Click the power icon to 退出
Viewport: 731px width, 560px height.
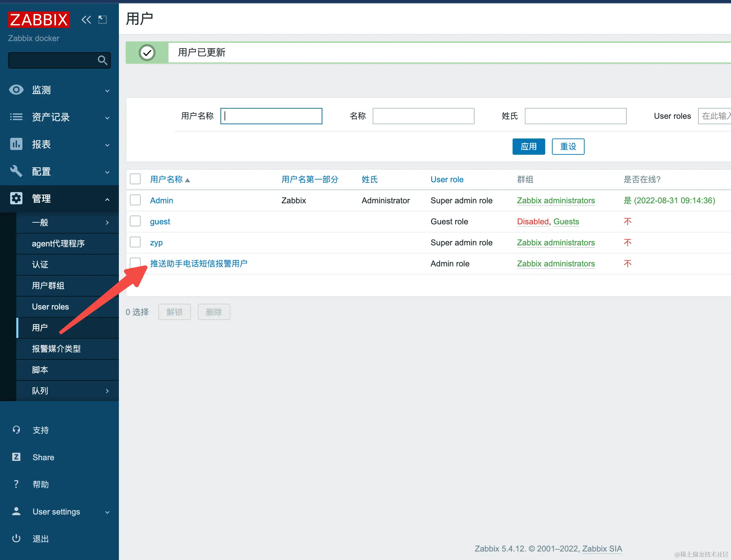pyautogui.click(x=16, y=539)
